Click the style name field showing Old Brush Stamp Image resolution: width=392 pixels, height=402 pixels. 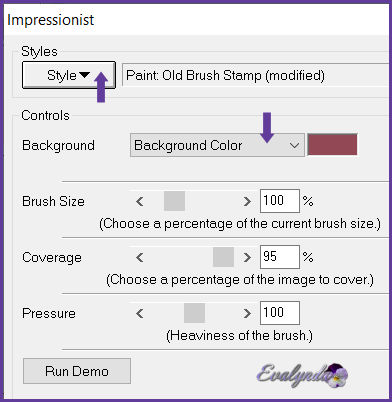256,75
